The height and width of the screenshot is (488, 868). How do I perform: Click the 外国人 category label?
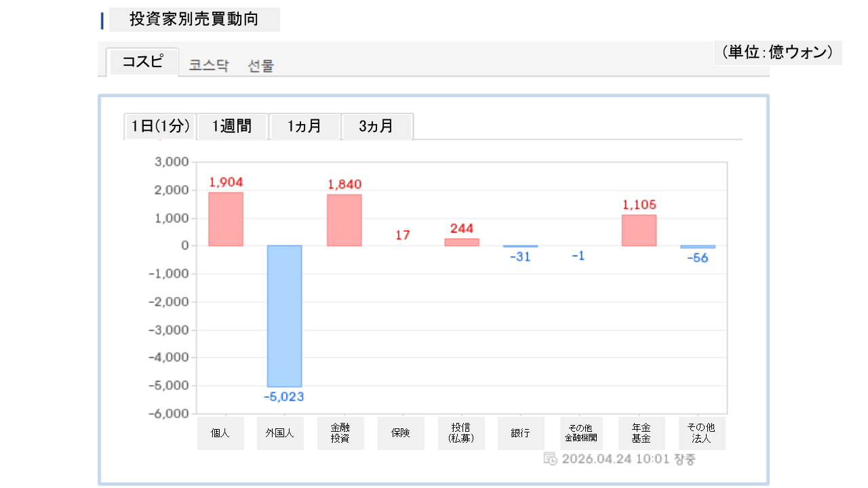(x=280, y=433)
